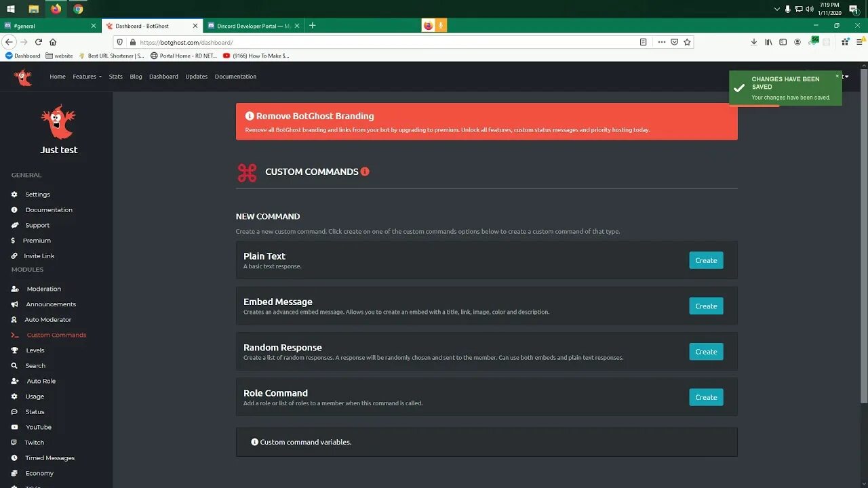Click the BotGhost logo in top navbar
Image resolution: width=868 pixels, height=488 pixels.
tap(23, 77)
